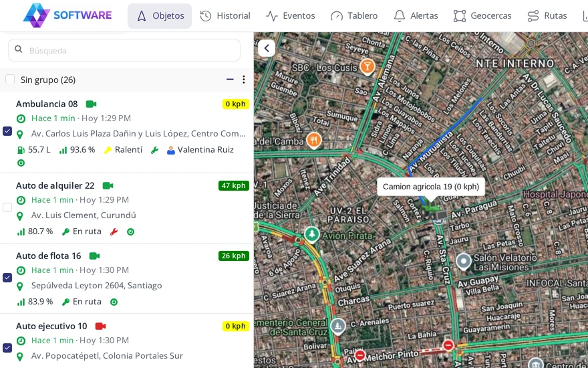The width and height of the screenshot is (588, 368).
Task: Switch to the Historial tab
Action: tap(225, 16)
